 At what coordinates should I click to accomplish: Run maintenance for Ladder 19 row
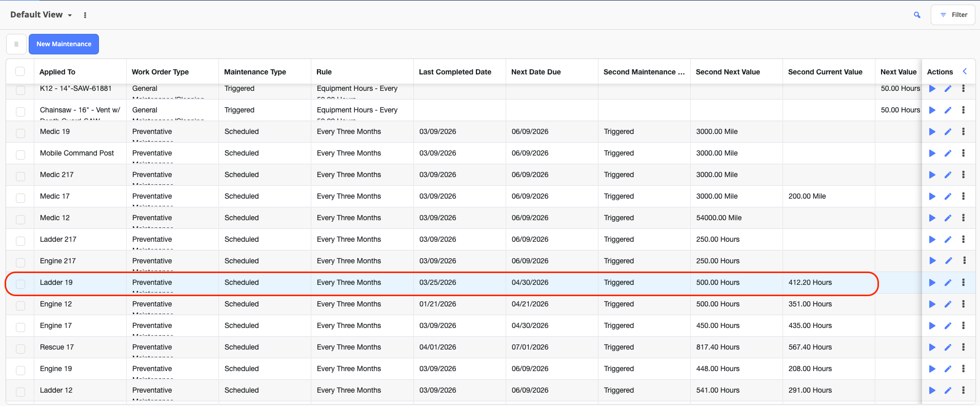tap(932, 283)
